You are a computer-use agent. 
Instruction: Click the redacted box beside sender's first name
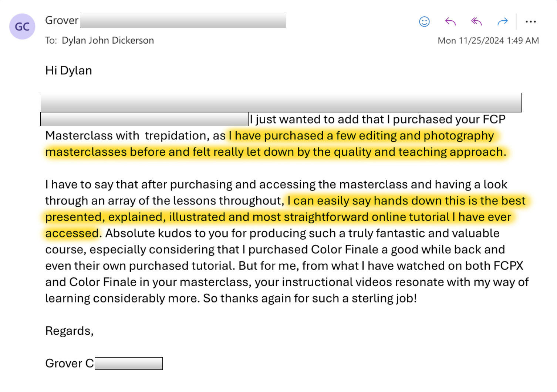[183, 20]
